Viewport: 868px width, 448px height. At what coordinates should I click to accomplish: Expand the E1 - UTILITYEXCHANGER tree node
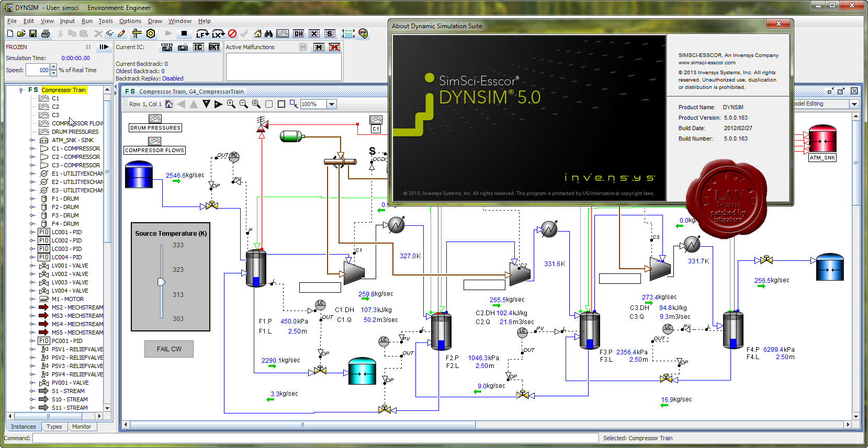point(32,174)
